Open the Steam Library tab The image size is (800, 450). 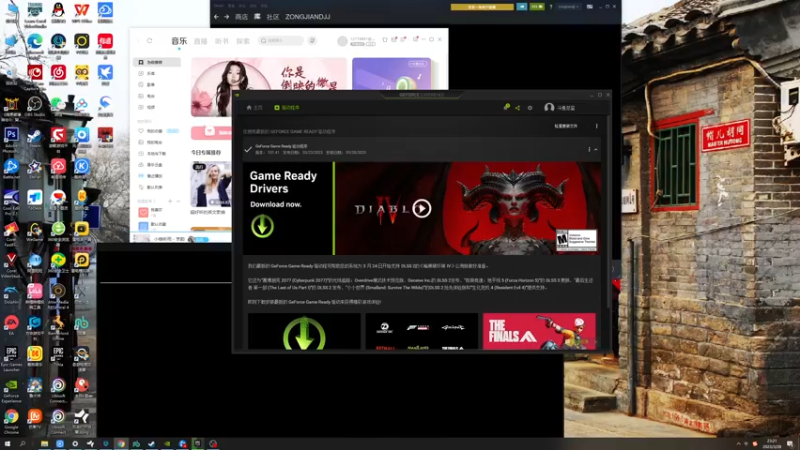point(257,17)
